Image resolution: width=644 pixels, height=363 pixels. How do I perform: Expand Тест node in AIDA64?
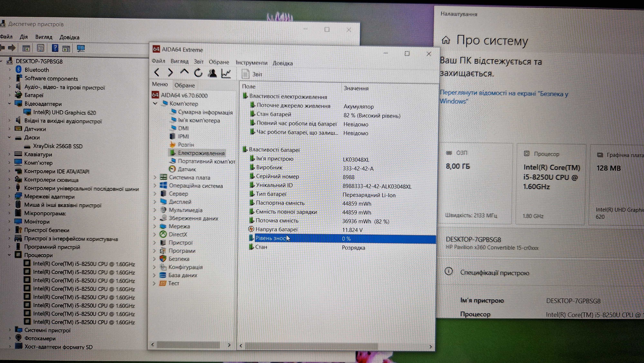coord(154,283)
